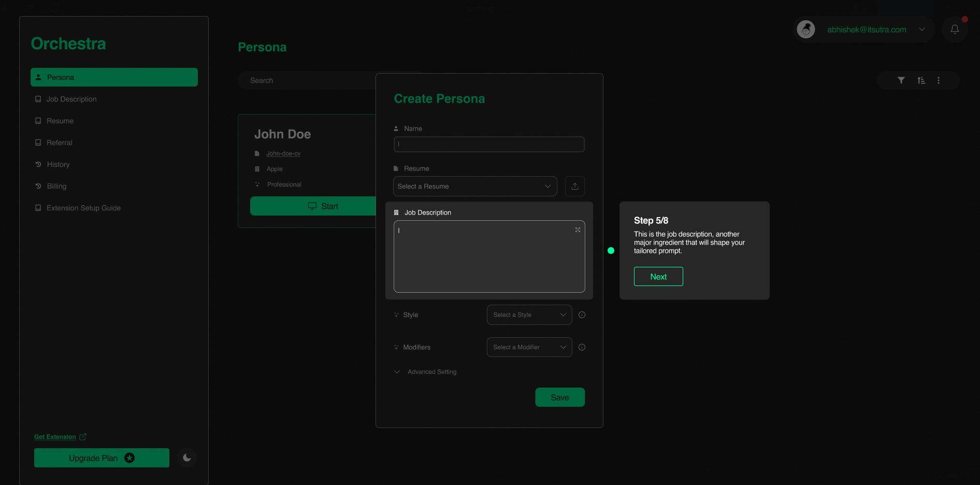Click the sparkle icon beside Professional
Viewport: 980px width, 485px height.
[x=257, y=184]
